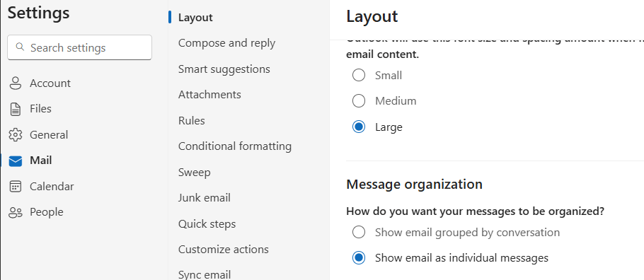644x280 pixels.
Task: Switch to the Mail category label
Action: (x=40, y=161)
